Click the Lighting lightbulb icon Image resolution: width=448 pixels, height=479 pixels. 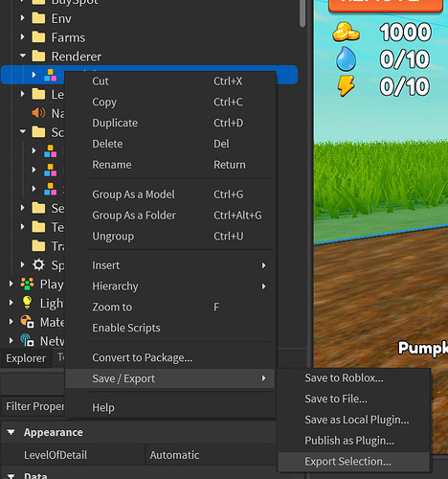(27, 303)
